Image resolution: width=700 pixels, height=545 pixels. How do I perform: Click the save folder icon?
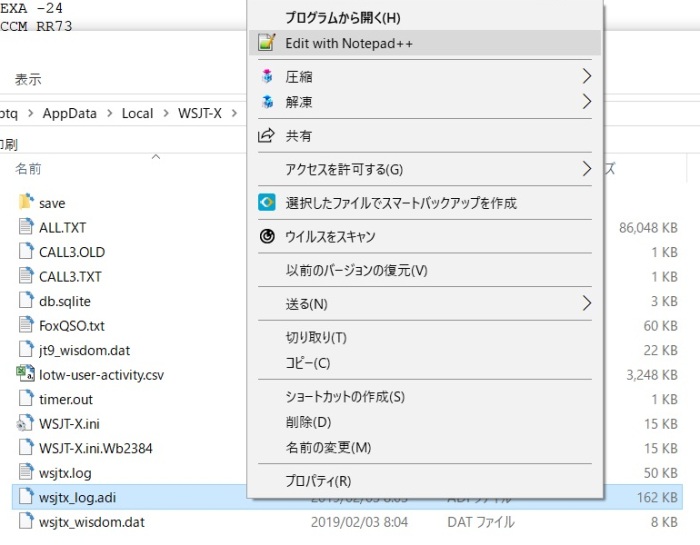[26, 202]
